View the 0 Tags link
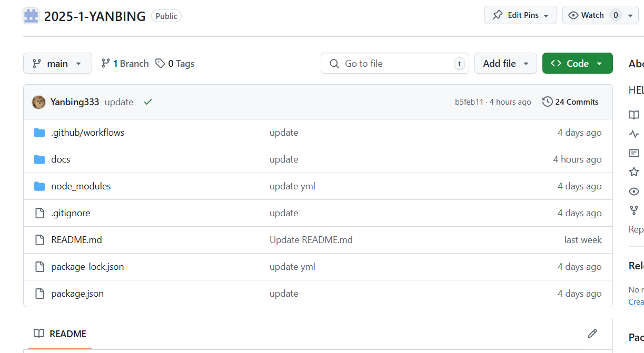Viewport: 644px width, 353px height. 175,64
